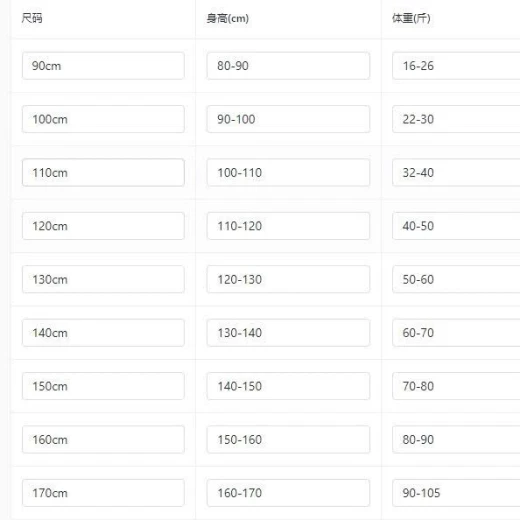The width and height of the screenshot is (520, 520).
Task: Click the 120cm size field
Action: point(103,226)
